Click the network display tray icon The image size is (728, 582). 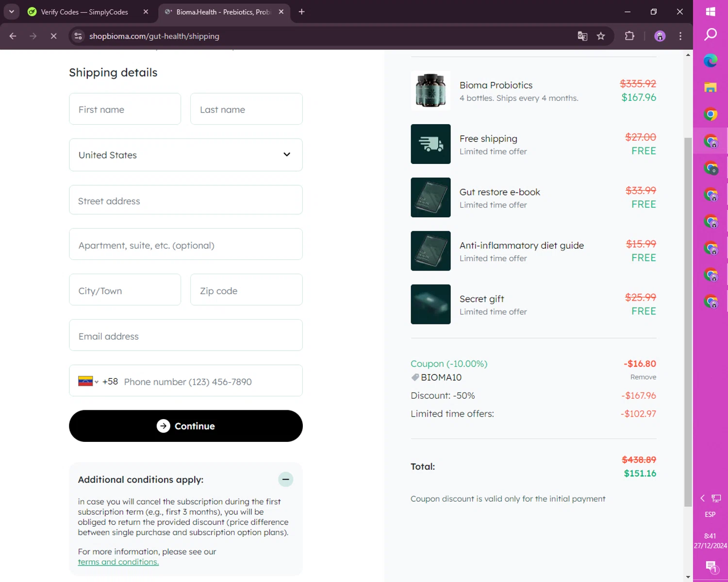[716, 498]
